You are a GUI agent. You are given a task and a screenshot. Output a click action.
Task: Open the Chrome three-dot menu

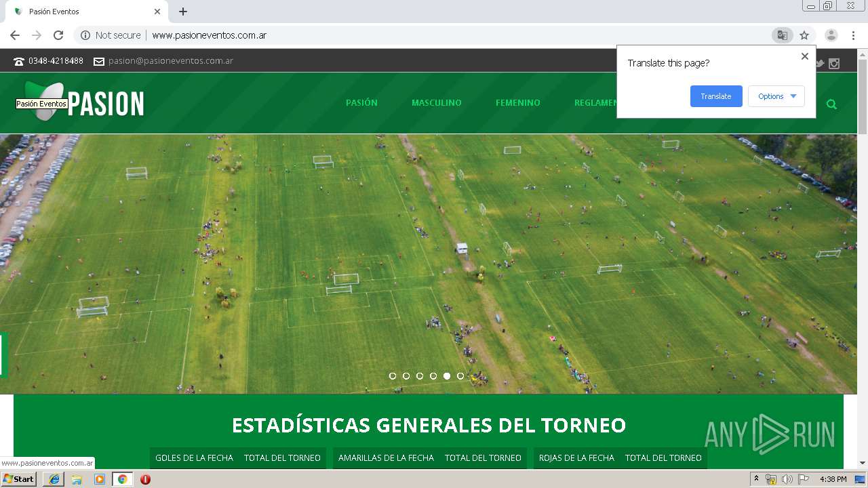pyautogui.click(x=853, y=35)
